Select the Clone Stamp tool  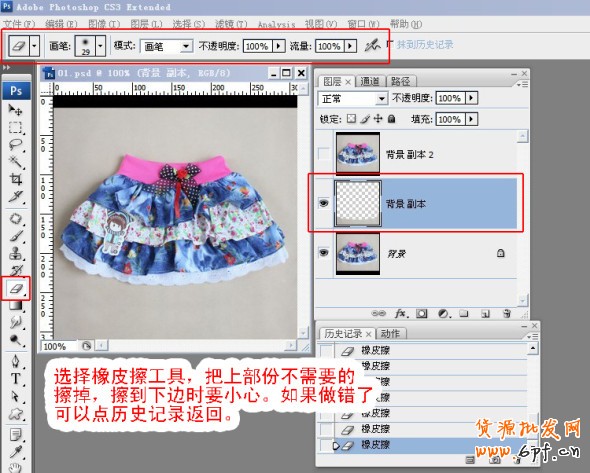tap(16, 254)
